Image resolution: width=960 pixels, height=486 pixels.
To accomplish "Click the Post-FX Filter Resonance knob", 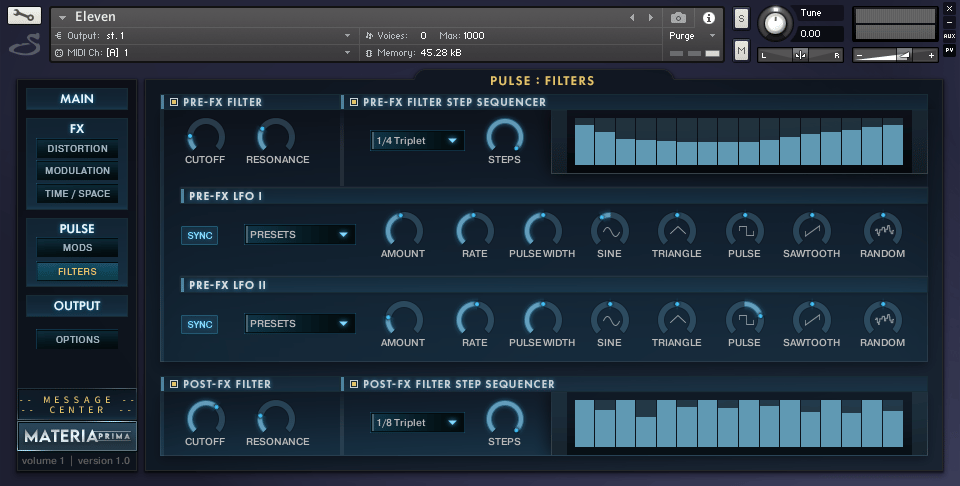I will point(276,419).
